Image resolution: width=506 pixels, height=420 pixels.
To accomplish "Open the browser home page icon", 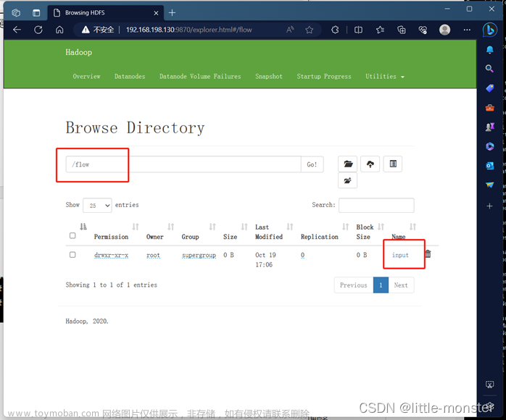I will point(59,30).
